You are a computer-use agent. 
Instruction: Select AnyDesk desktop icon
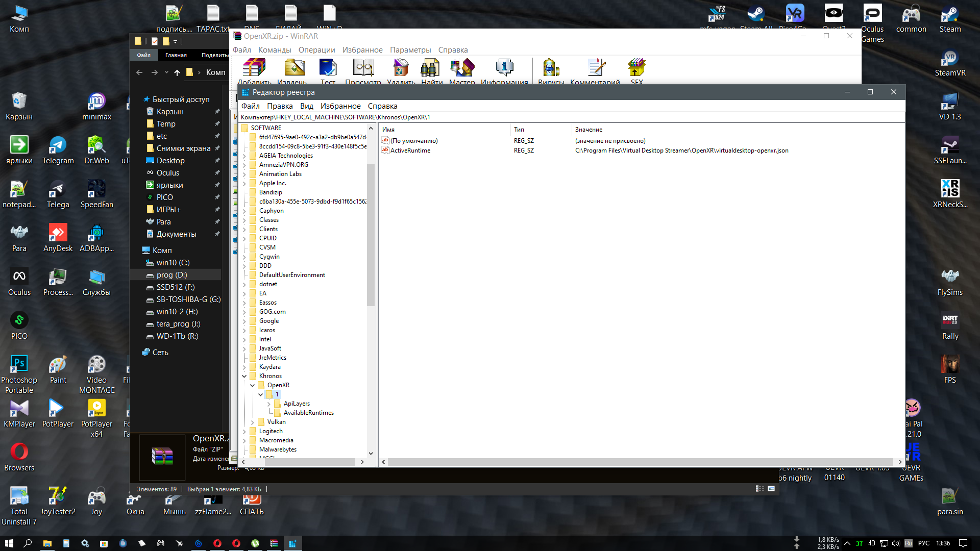point(58,238)
